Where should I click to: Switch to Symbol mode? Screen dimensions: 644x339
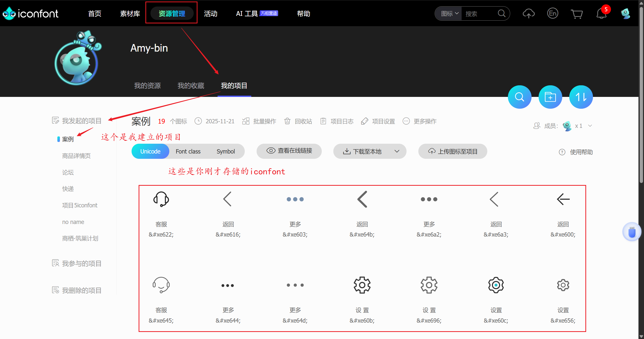(226, 151)
